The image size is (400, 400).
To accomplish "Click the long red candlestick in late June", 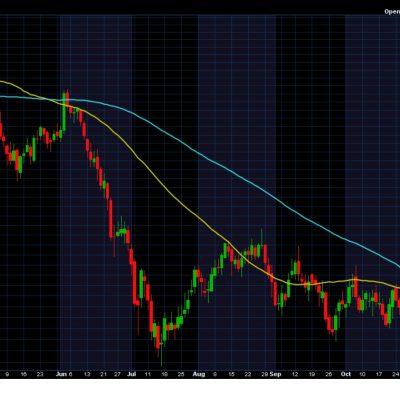I will coord(111,219).
